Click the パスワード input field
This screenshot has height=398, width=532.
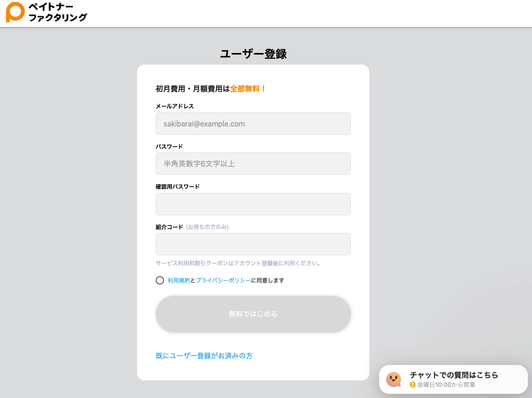253,164
